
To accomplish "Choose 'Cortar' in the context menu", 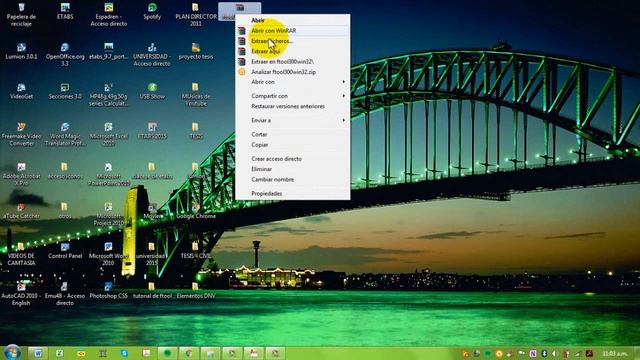I will click(x=292, y=134).
